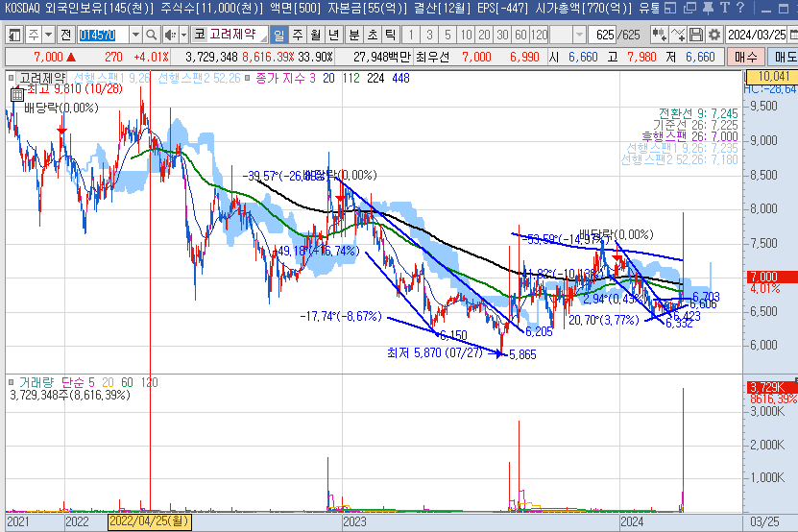Open the stock code history dropdown

point(136,35)
